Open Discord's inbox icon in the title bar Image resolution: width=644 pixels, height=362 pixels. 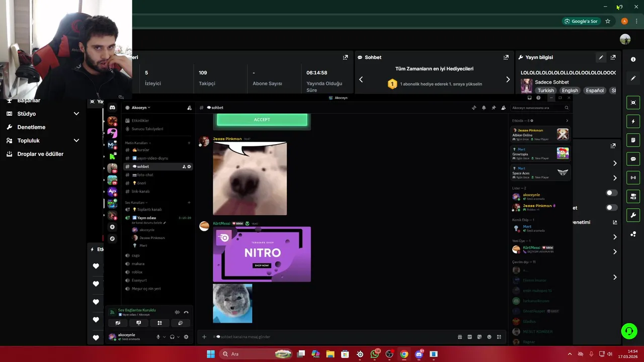pos(529,98)
